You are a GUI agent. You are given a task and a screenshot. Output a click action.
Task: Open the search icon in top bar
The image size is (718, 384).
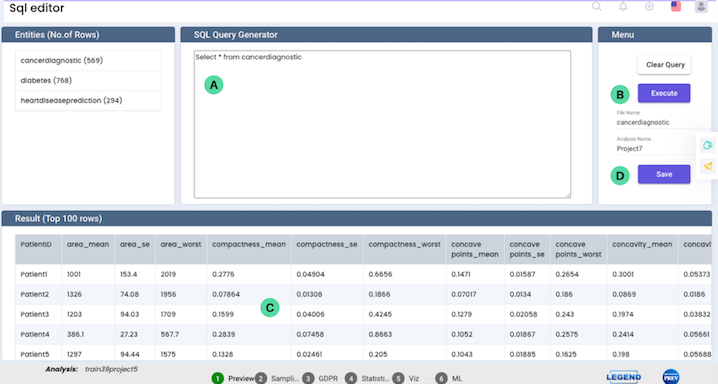point(597,6)
